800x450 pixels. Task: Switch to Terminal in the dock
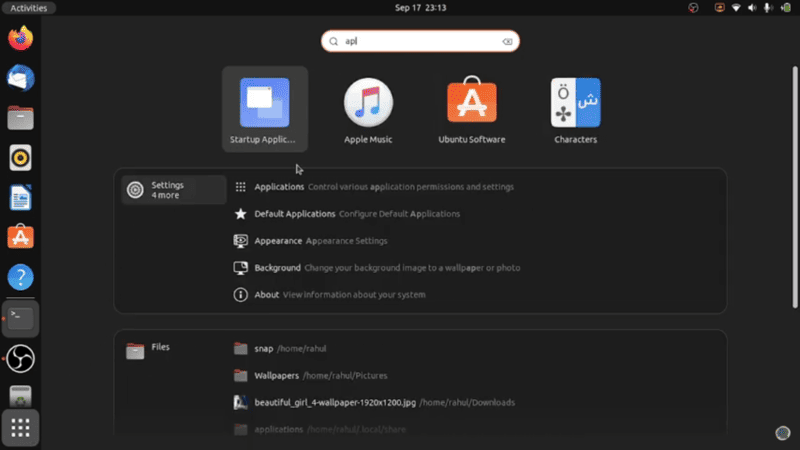click(x=20, y=319)
